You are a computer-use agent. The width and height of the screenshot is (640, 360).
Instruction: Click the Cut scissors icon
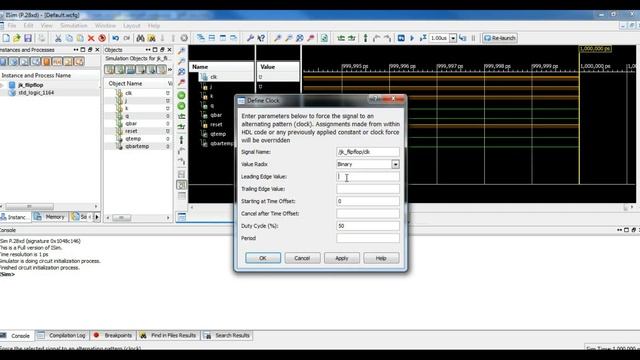pyautogui.click(x=58, y=38)
